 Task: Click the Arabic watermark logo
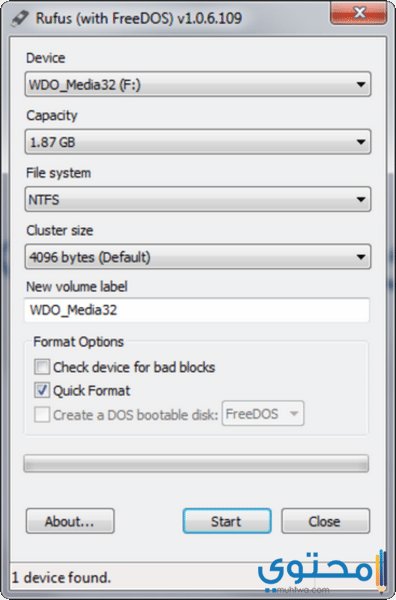tap(321, 570)
